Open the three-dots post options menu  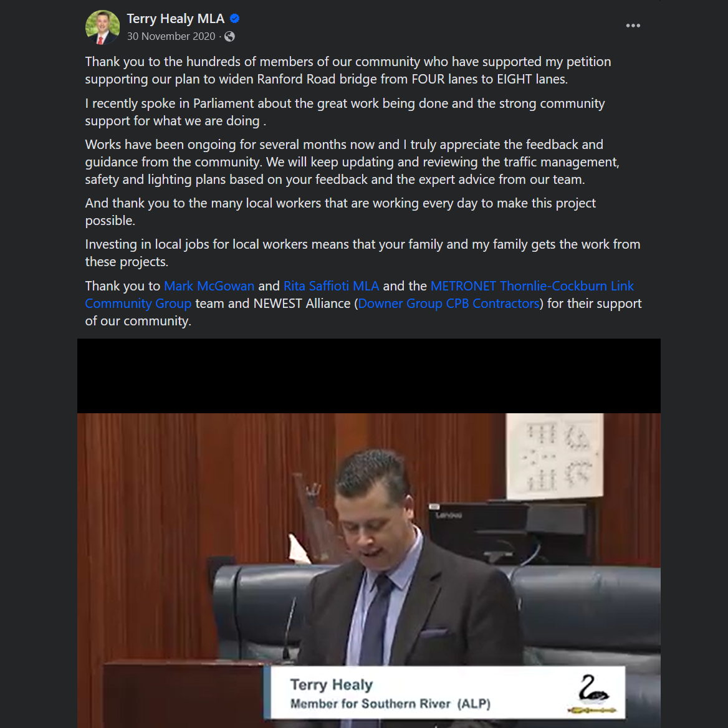pyautogui.click(x=633, y=26)
